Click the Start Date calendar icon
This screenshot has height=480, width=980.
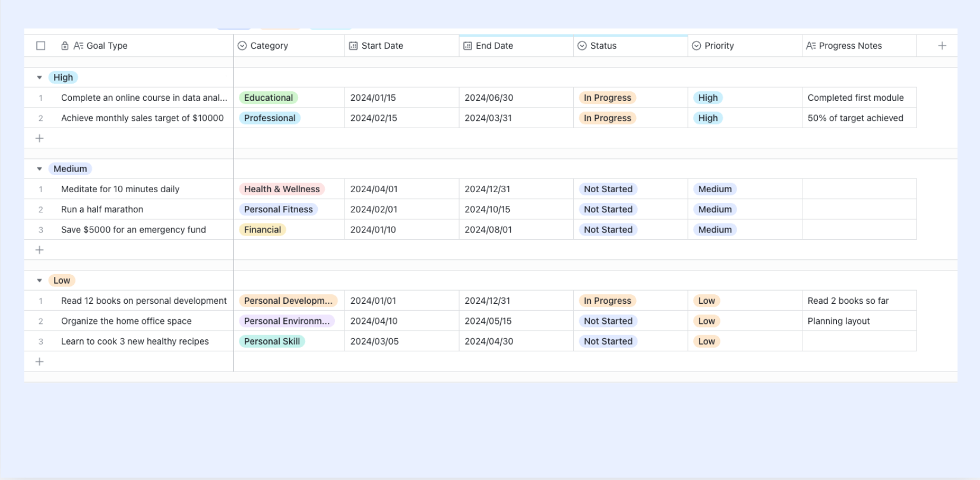(353, 46)
